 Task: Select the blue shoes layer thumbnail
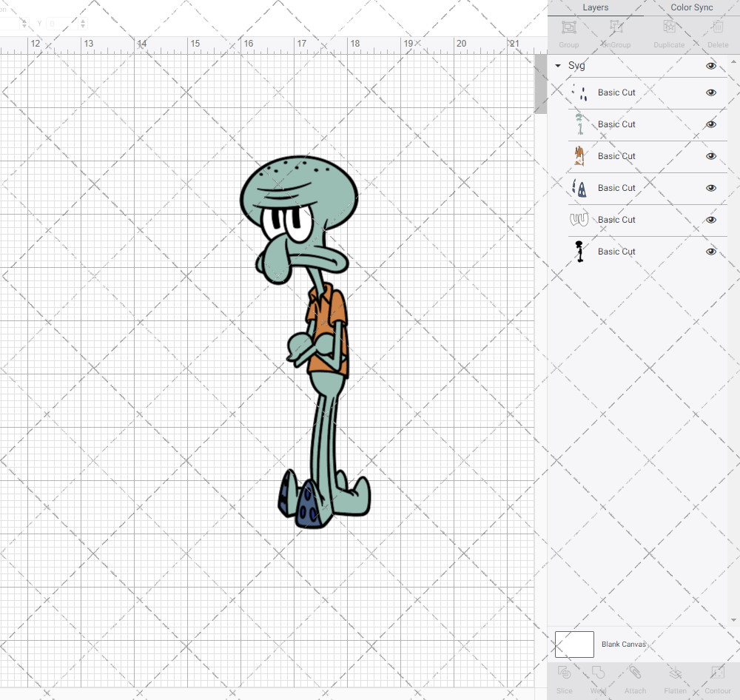(x=579, y=188)
